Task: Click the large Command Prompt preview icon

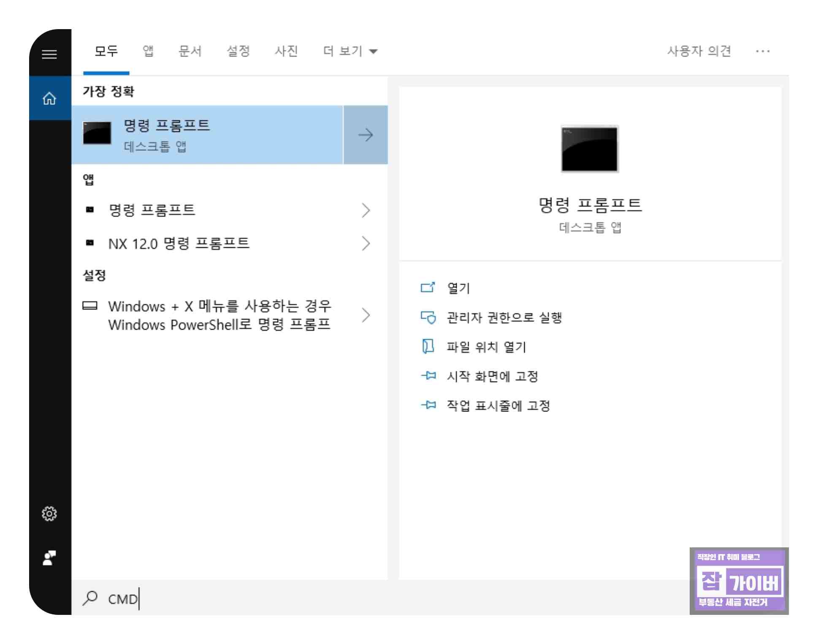Action: (589, 149)
